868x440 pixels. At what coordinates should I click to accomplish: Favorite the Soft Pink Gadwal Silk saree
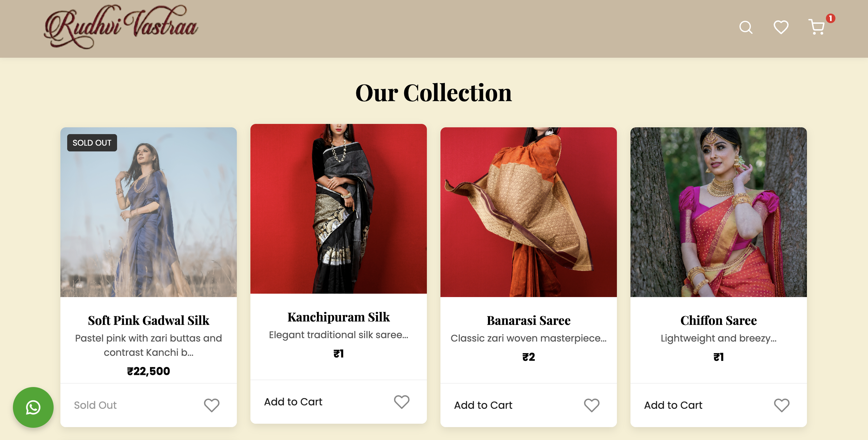[211, 405]
